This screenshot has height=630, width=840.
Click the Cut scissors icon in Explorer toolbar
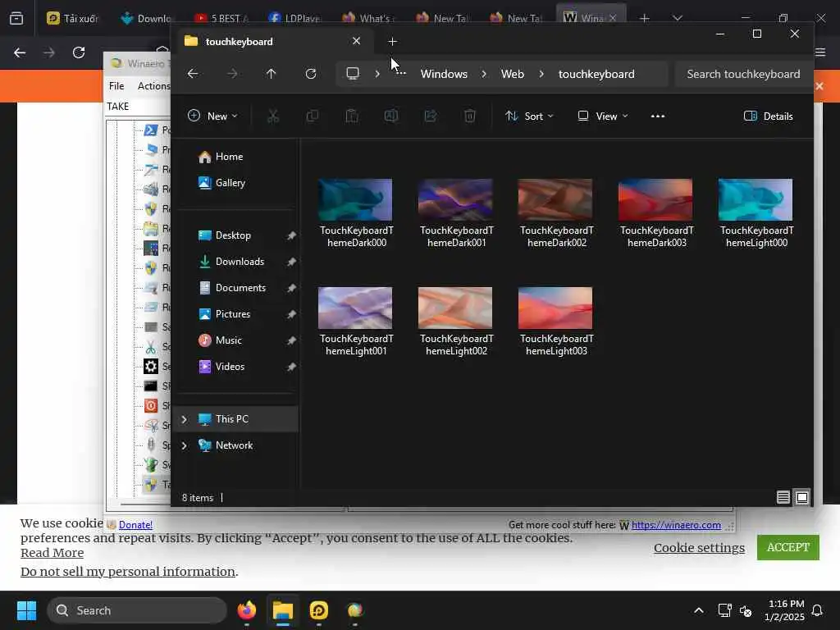tap(273, 116)
